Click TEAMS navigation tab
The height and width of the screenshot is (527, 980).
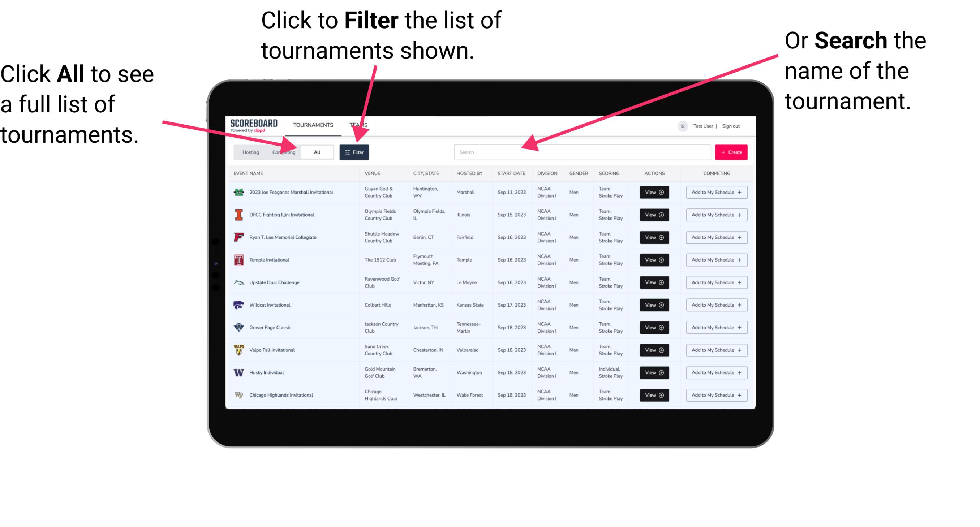[x=359, y=125]
